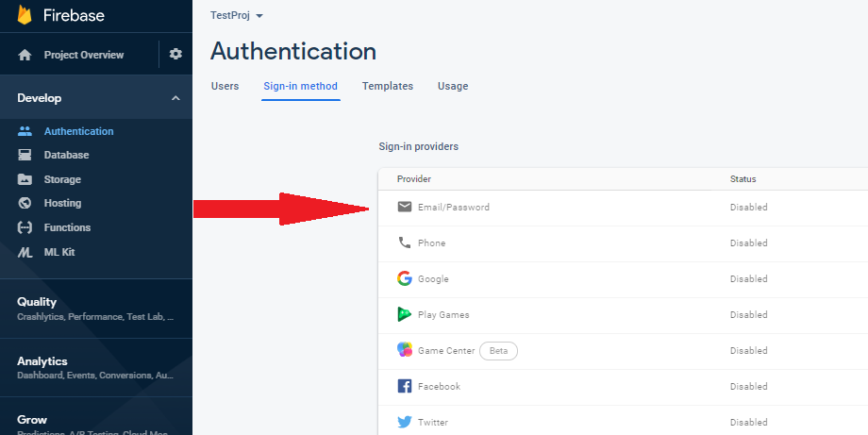Image resolution: width=868 pixels, height=435 pixels.
Task: Switch to the Users tab
Action: [225, 86]
